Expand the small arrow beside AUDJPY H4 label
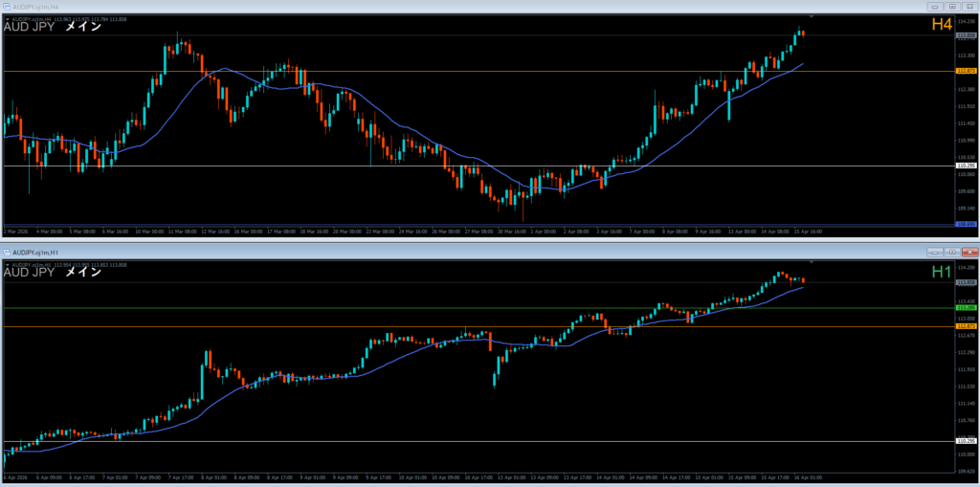Screen dimensions: 980x487 coord(8,18)
